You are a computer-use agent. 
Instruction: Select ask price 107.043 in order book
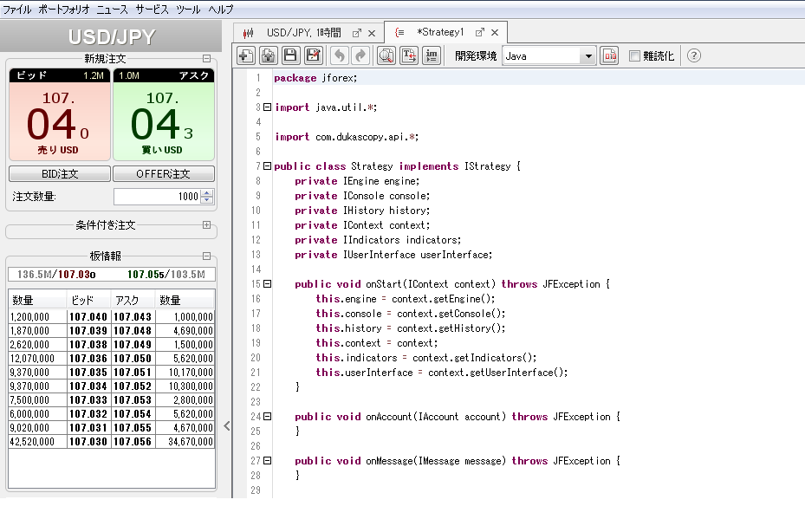133,317
